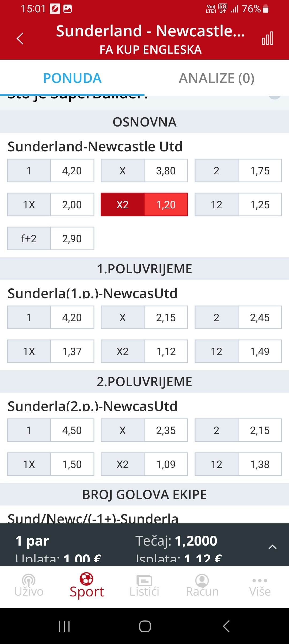Select full-time draw X odds 3,80
Image resolution: width=289 pixels, height=644 pixels.
[x=144, y=171]
